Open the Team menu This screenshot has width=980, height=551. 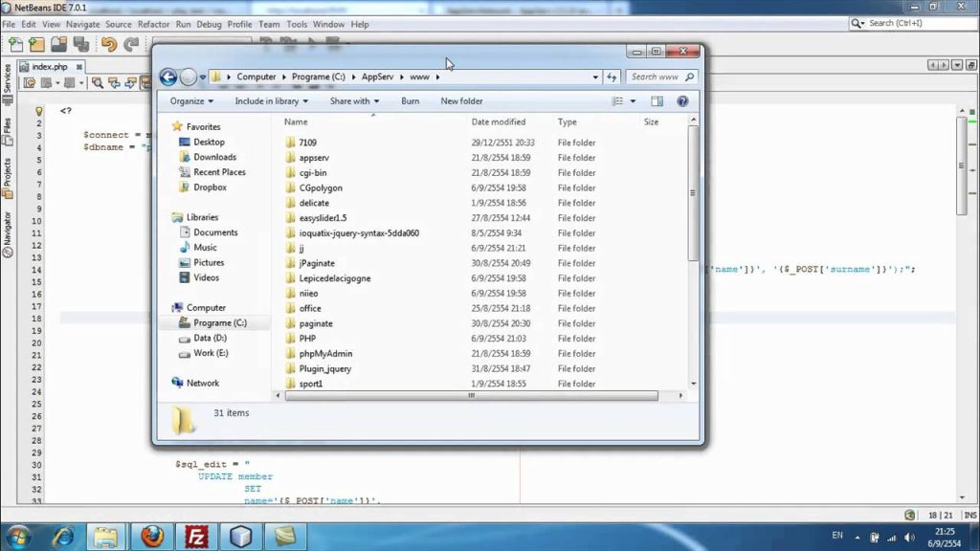[x=269, y=24]
